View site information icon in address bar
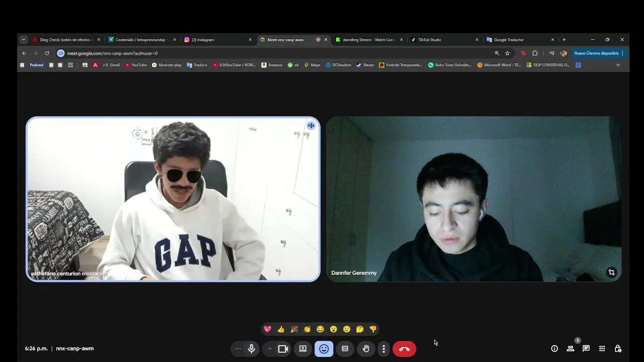Viewport: 644px width, 362px height. coord(61,53)
